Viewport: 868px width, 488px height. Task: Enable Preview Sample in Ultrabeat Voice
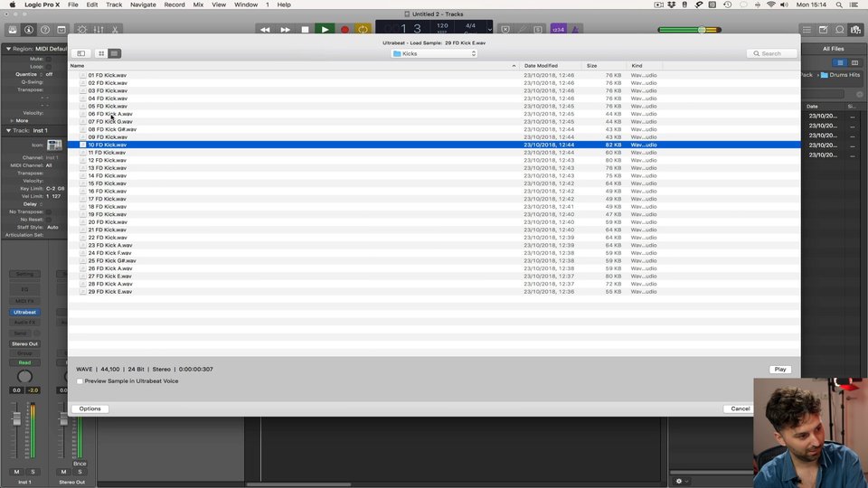pyautogui.click(x=80, y=381)
